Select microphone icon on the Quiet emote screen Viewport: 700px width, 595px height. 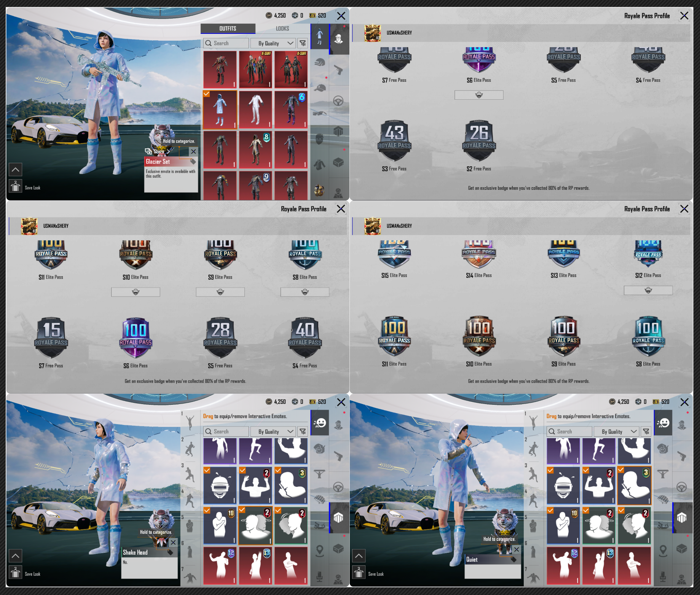tap(663, 576)
